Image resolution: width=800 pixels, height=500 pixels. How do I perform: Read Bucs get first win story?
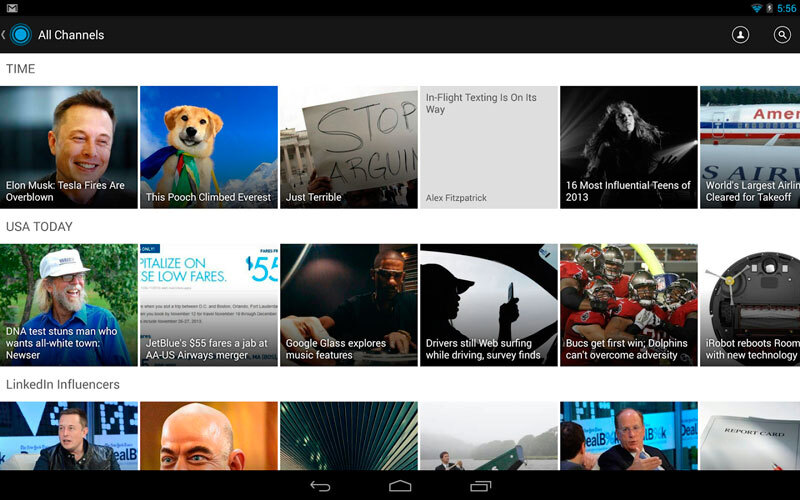[x=628, y=305]
